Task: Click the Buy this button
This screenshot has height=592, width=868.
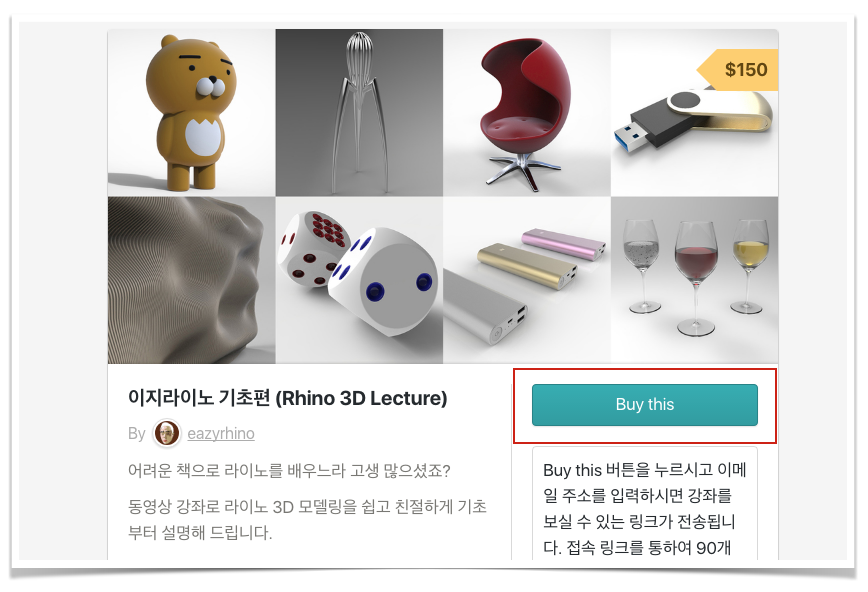Action: point(644,405)
